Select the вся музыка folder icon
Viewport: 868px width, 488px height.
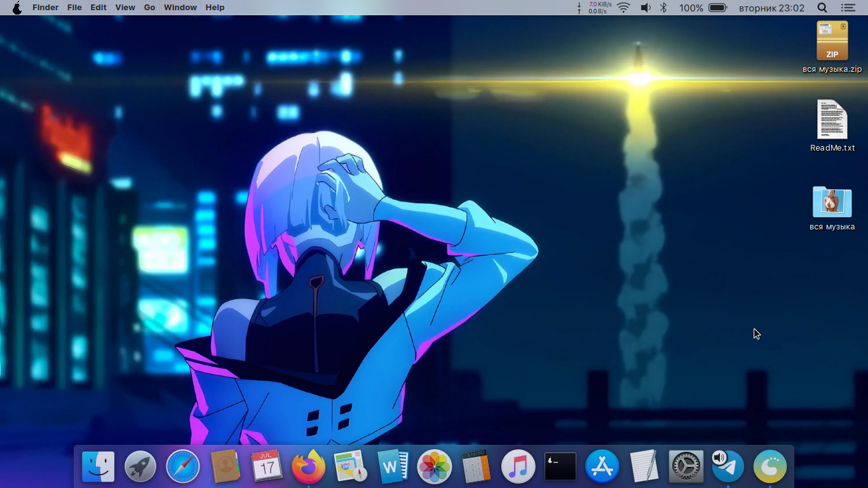tap(832, 202)
